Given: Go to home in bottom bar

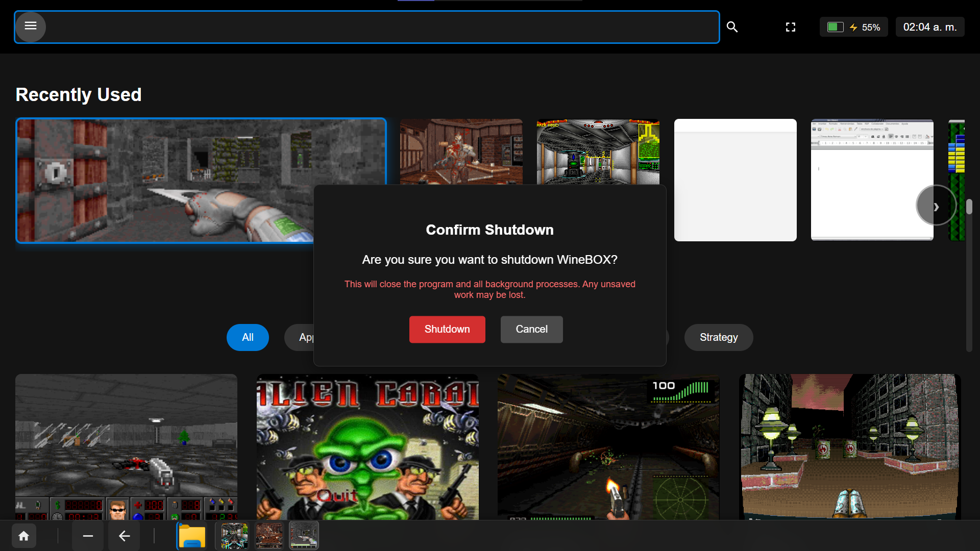Looking at the screenshot, I should click(x=24, y=536).
